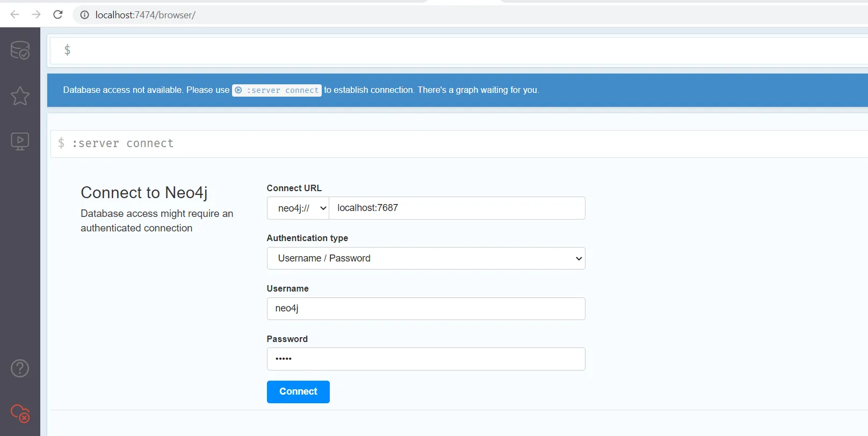
Task: Click the Connect to Neo4j heading
Action: point(144,192)
